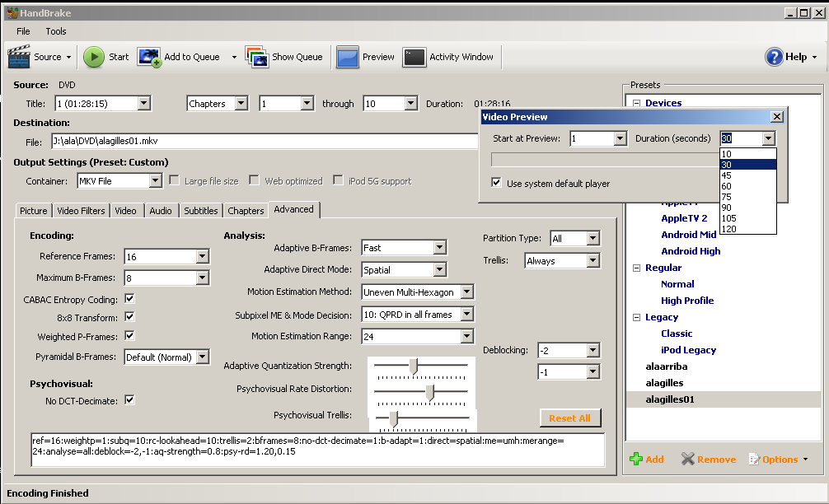This screenshot has width=829, height=504.
Task: Open the Trellis dropdown
Action: pyautogui.click(x=593, y=260)
